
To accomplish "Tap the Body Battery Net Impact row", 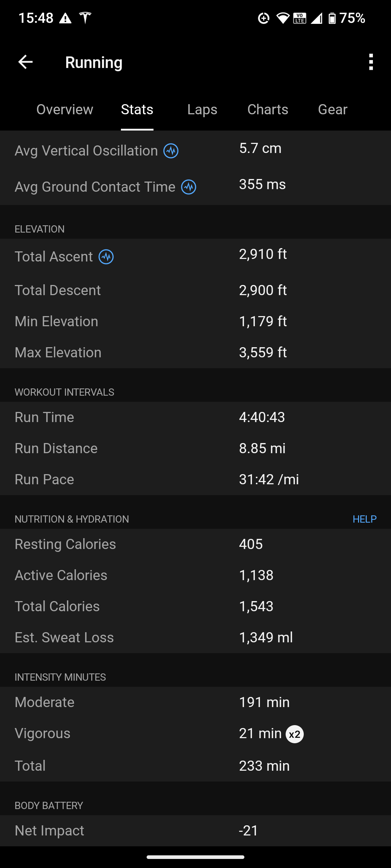I will pos(195,830).
